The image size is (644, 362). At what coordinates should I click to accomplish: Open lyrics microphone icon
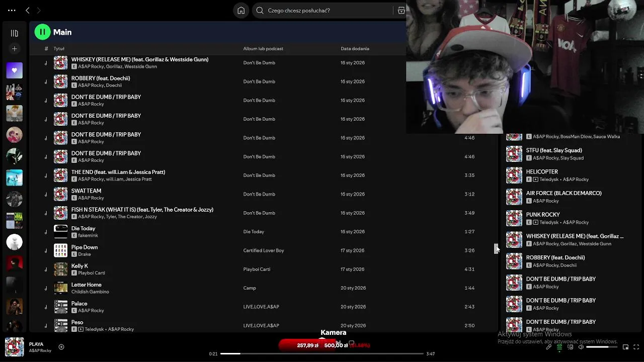click(549, 347)
